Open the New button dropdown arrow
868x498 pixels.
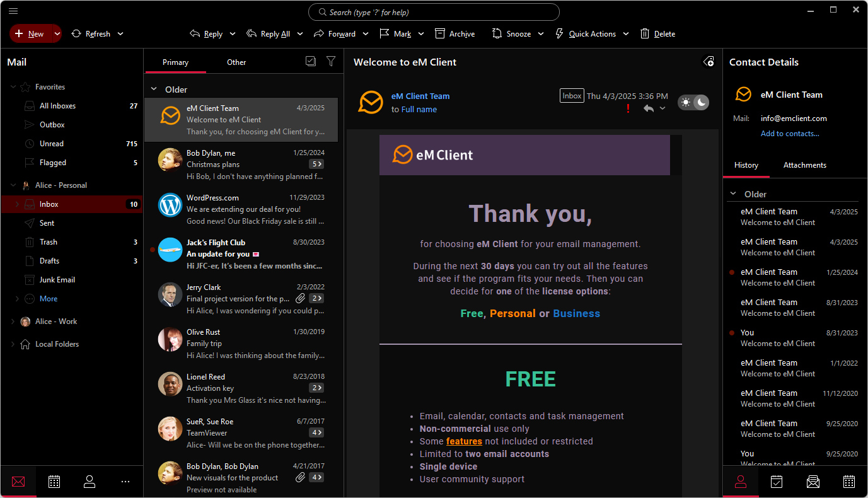(x=57, y=34)
